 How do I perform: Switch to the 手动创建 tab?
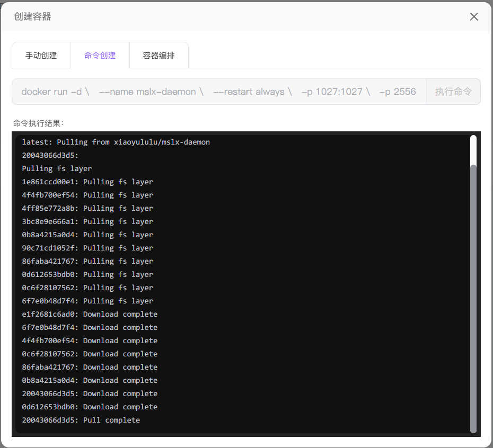click(41, 56)
